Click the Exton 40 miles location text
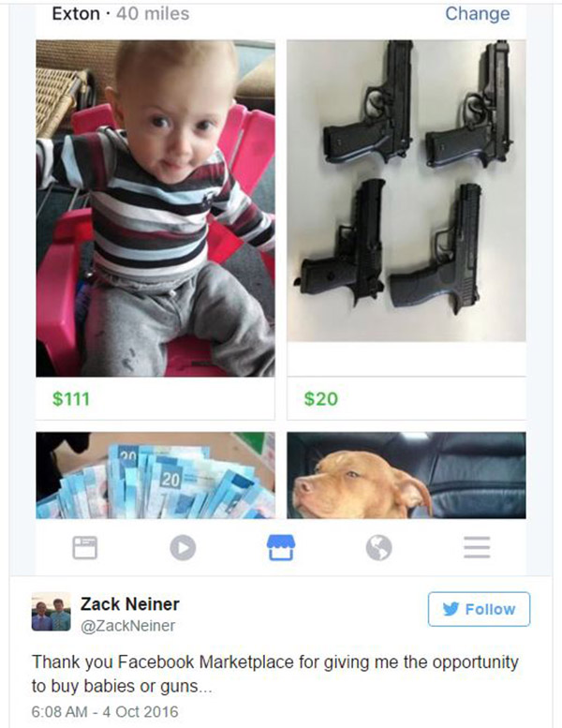562x728 pixels. pyautogui.click(x=121, y=13)
